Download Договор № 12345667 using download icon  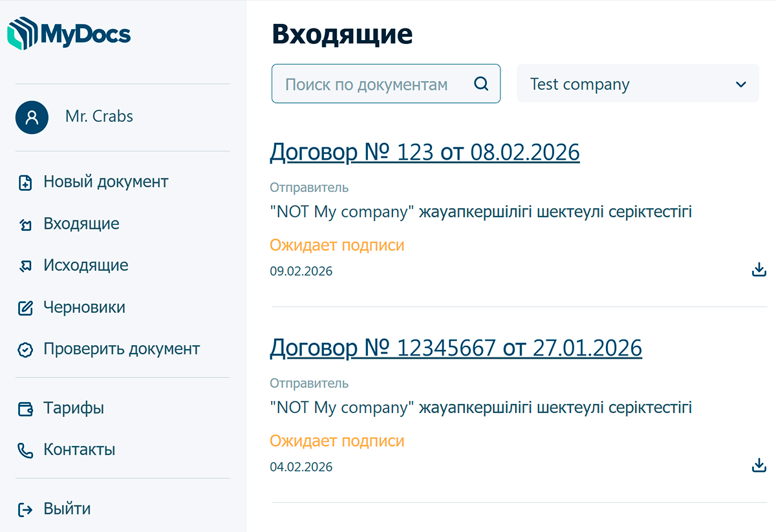point(759,465)
